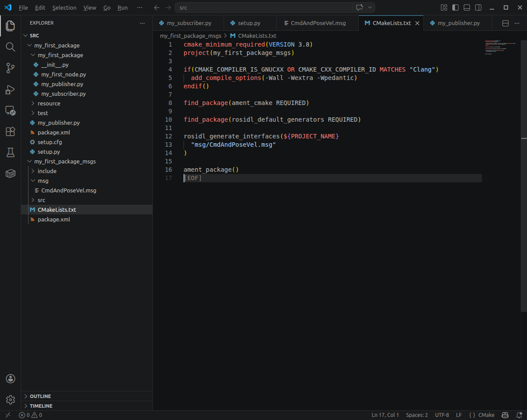Open the Copilot chat icon in title bar
The width and height of the screenshot is (527, 420).
pos(359,7)
